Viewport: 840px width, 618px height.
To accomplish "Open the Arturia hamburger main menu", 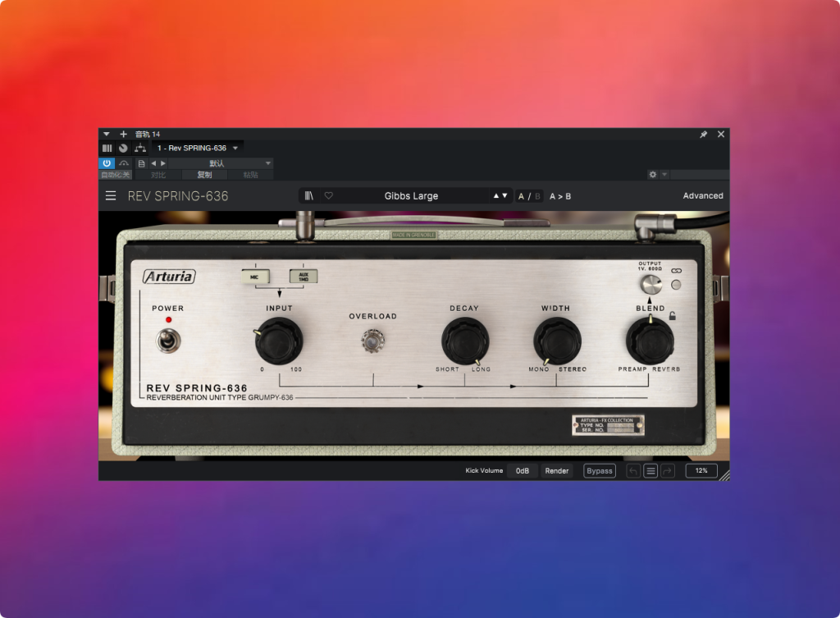I will point(111,195).
